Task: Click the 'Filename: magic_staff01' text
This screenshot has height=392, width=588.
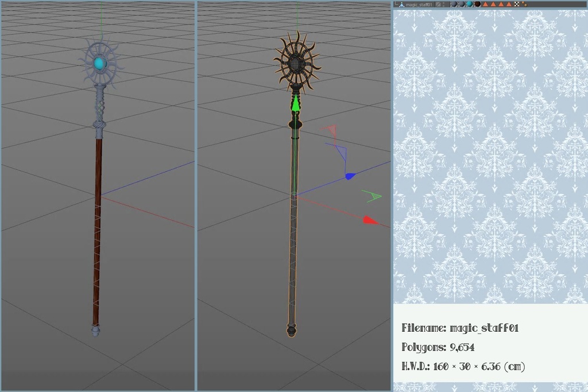Action: (x=460, y=328)
